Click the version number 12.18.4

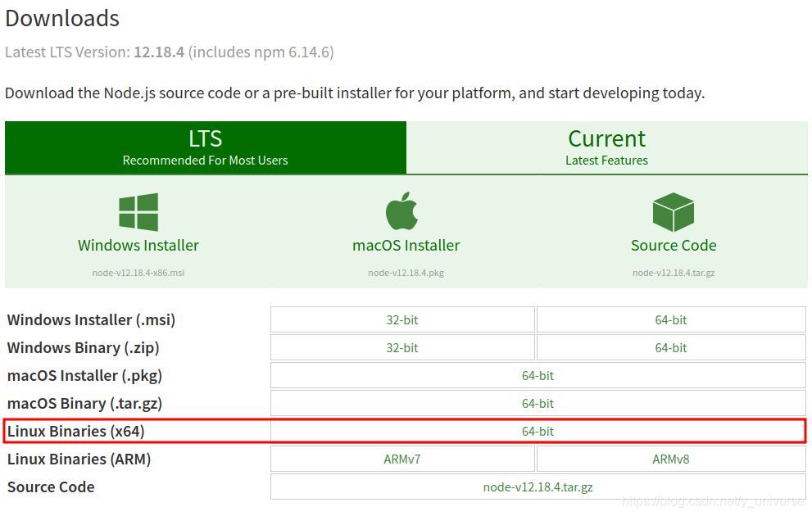(159, 52)
